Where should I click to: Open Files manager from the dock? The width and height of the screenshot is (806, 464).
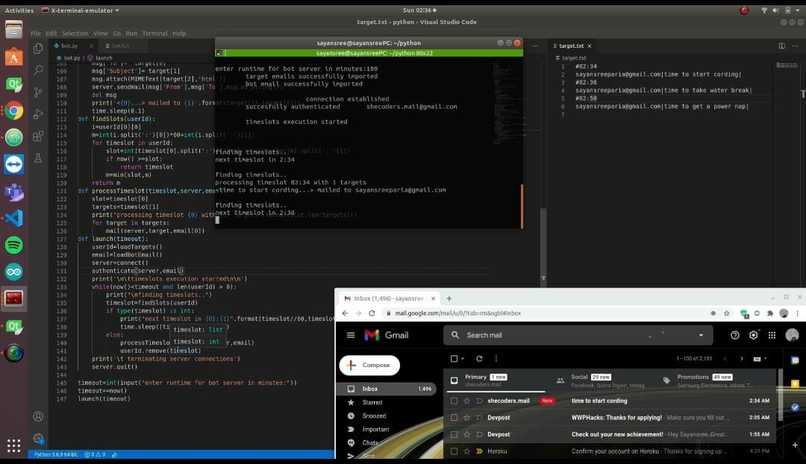click(x=14, y=30)
